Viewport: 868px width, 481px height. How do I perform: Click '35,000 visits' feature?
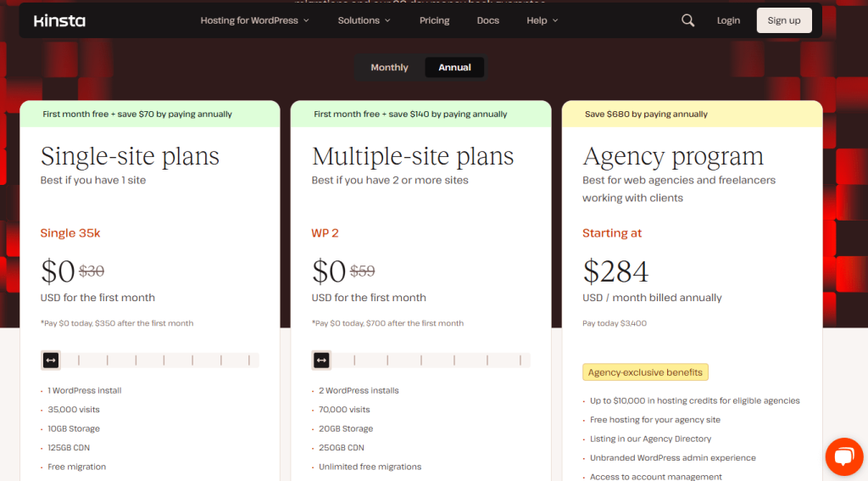pos(74,410)
